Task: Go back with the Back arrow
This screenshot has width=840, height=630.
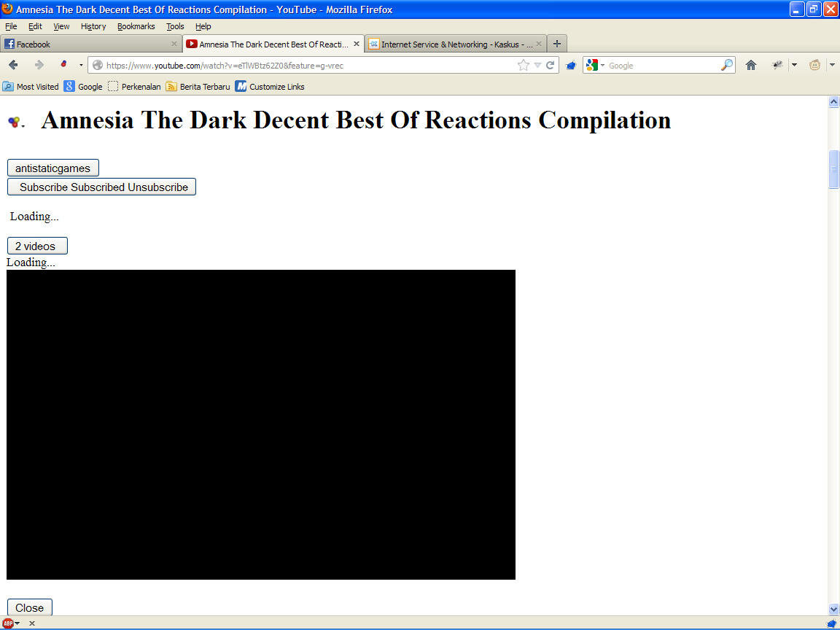Action: pos(13,65)
